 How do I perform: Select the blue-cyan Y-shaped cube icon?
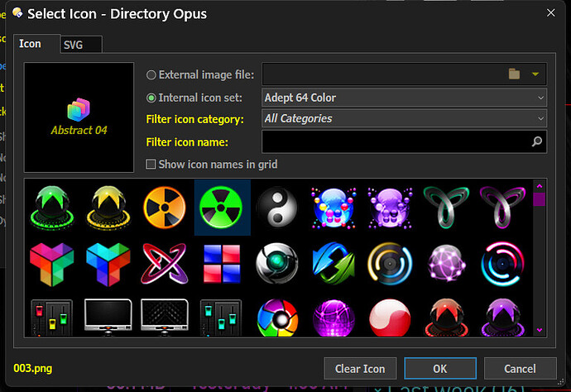coord(108,265)
